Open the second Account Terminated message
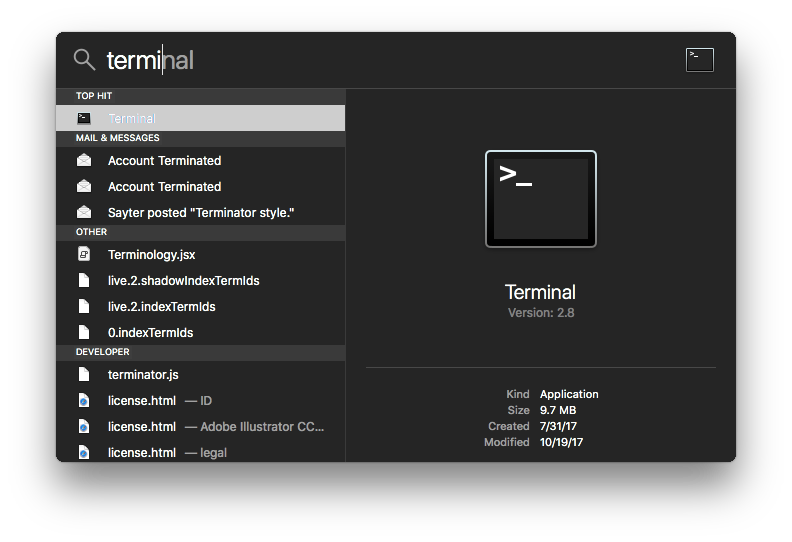The image size is (792, 542). [201, 186]
